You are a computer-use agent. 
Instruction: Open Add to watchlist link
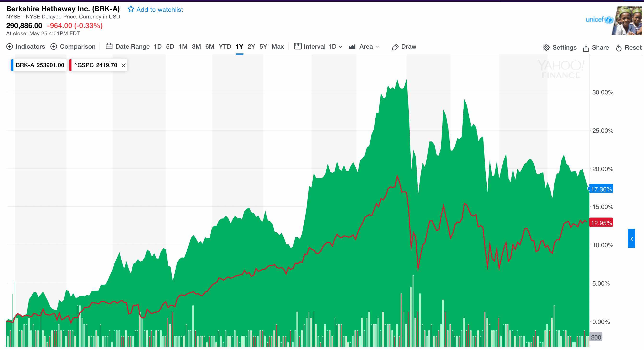(x=160, y=10)
